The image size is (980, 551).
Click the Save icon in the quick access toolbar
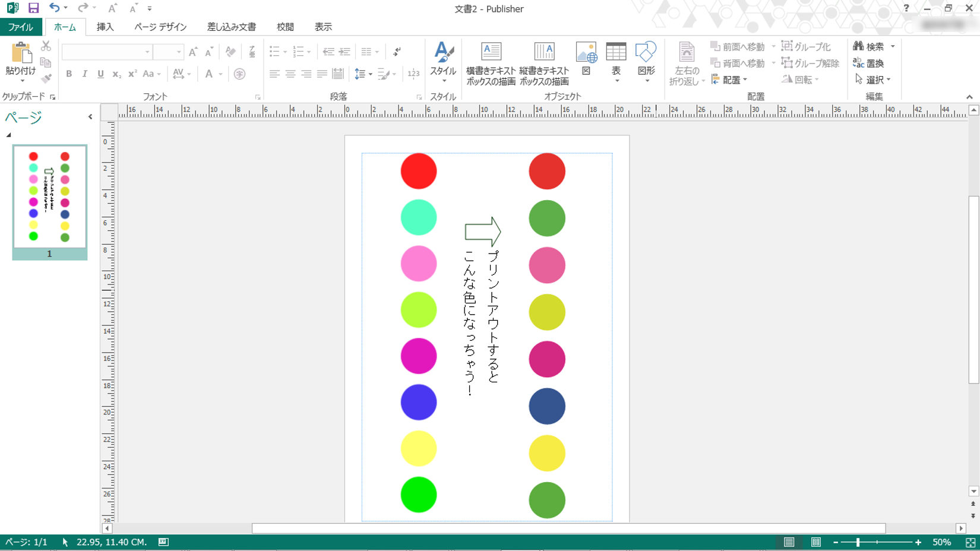tap(34, 8)
